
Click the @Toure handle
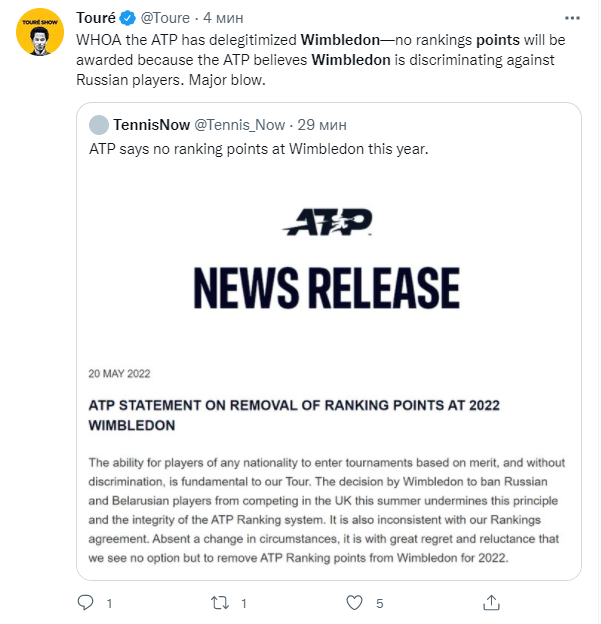click(x=165, y=18)
